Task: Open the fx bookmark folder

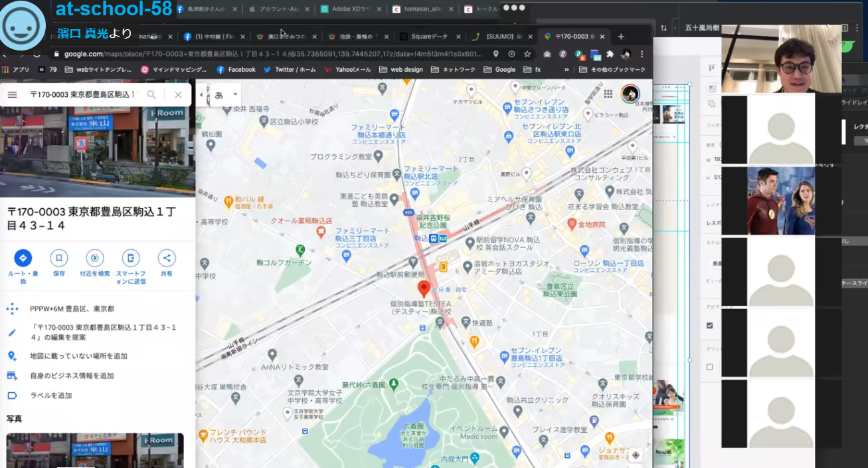Action: pos(533,69)
